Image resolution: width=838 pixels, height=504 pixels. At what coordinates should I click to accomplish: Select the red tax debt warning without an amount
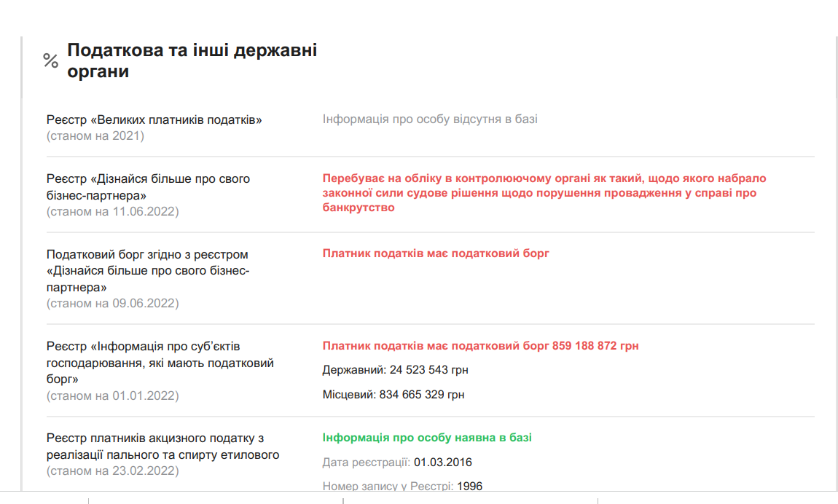[x=436, y=253]
